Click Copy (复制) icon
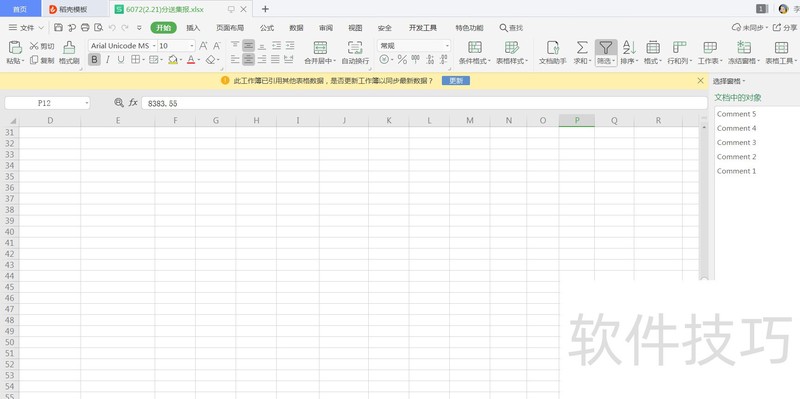Image resolution: width=800 pixels, height=399 pixels. coord(34,60)
